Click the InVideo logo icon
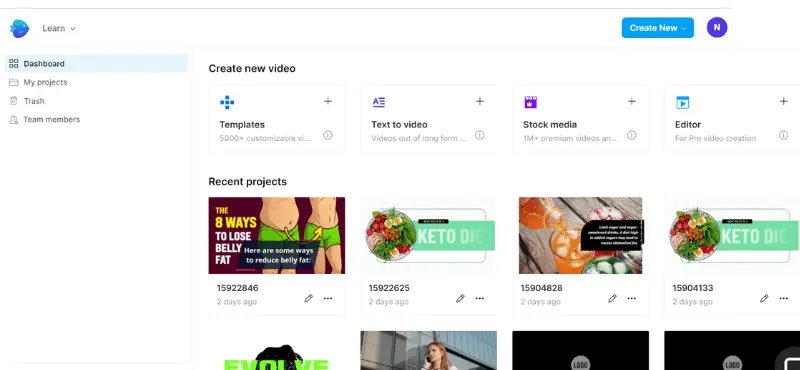Viewport: 800px width, 370px height. click(x=19, y=29)
